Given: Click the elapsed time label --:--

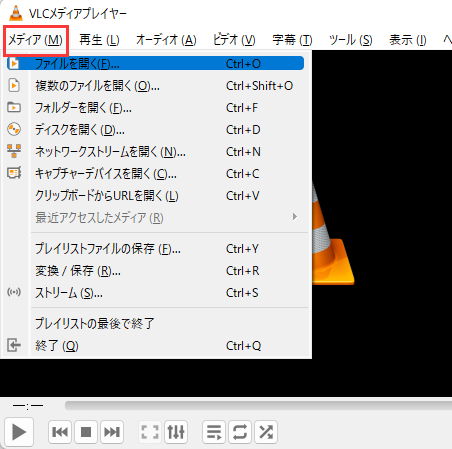Looking at the screenshot, I should (28, 406).
